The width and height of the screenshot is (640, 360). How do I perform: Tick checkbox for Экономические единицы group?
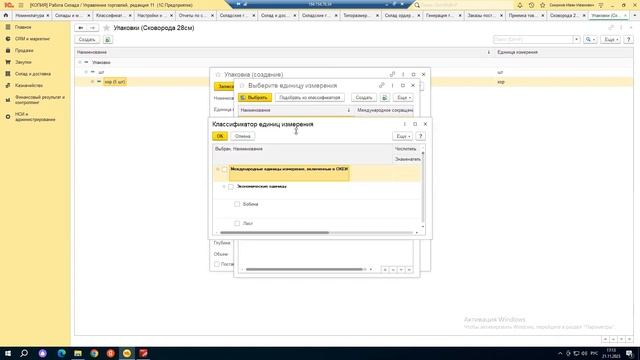click(x=231, y=187)
